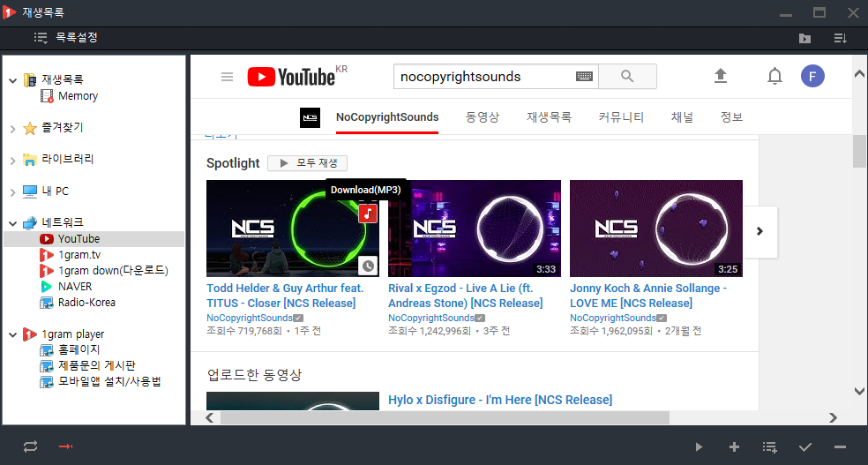868x465 pixels.
Task: Open the on-screen keyboard icon in search box
Action: pos(584,77)
